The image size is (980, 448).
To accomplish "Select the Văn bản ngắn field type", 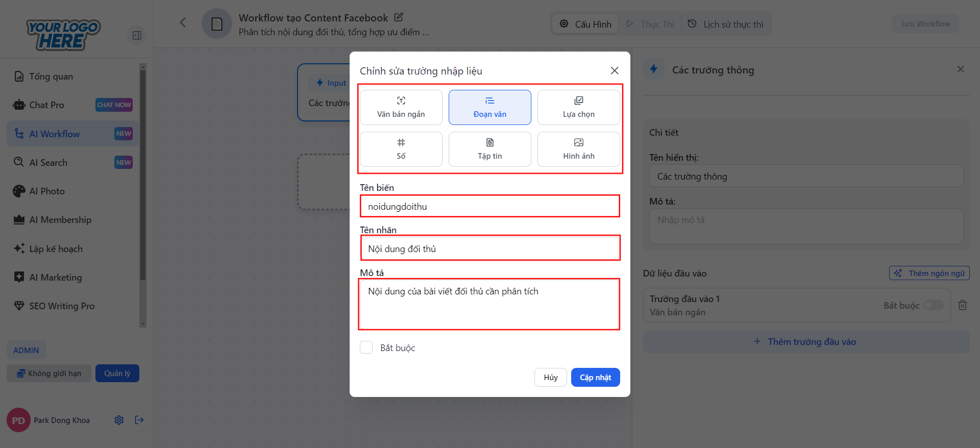I will 401,107.
